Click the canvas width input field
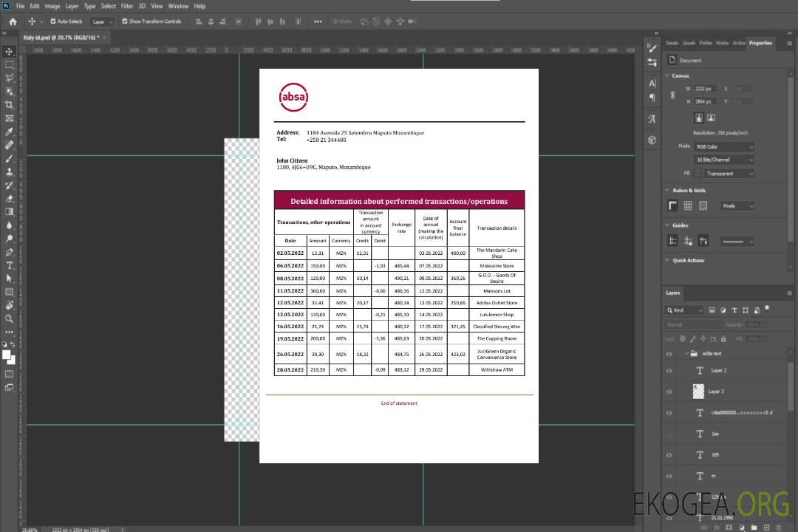This screenshot has width=798, height=532. tap(705, 89)
